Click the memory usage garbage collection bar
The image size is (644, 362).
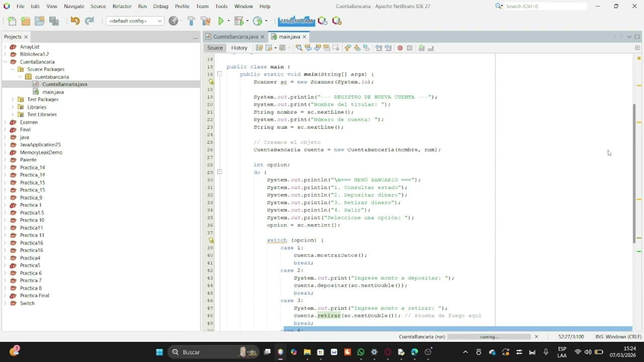296,21
